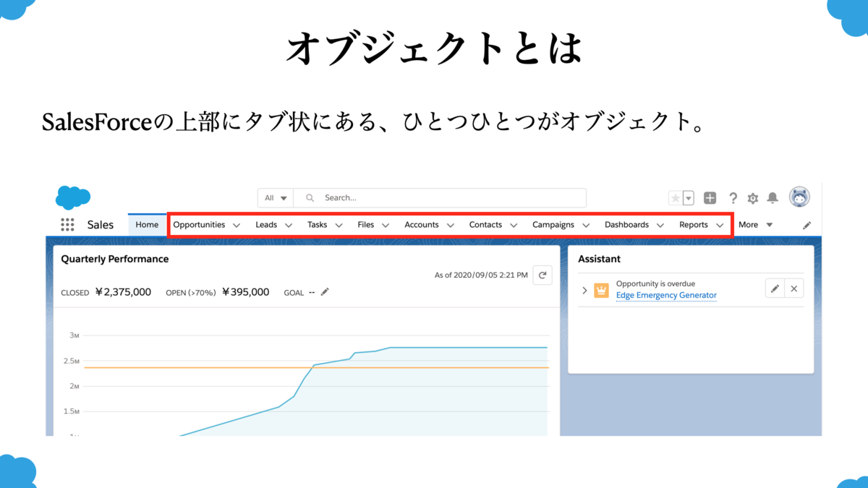Click the search magnifier icon
Viewport: 868px width, 488px height.
pos(310,197)
